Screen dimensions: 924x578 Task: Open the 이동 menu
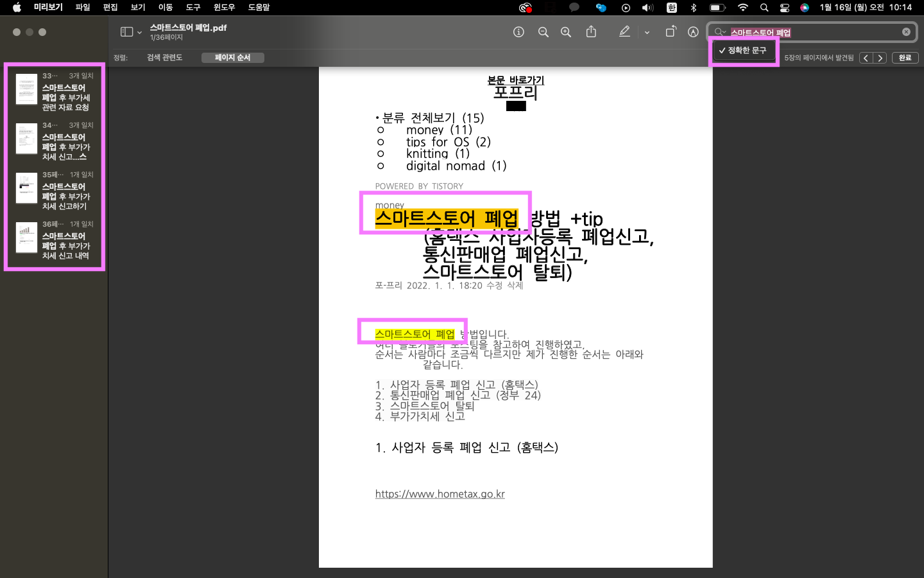tap(166, 8)
